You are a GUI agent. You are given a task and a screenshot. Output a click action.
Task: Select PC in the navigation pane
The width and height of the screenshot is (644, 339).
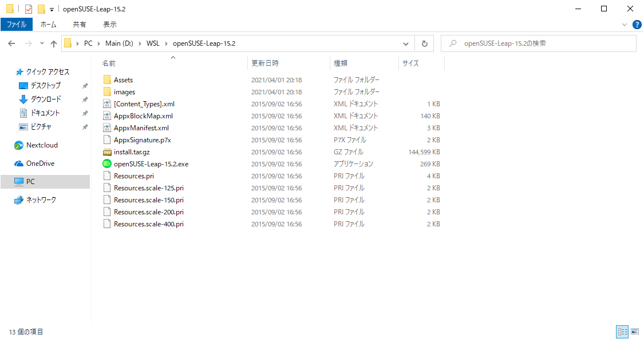point(45,182)
